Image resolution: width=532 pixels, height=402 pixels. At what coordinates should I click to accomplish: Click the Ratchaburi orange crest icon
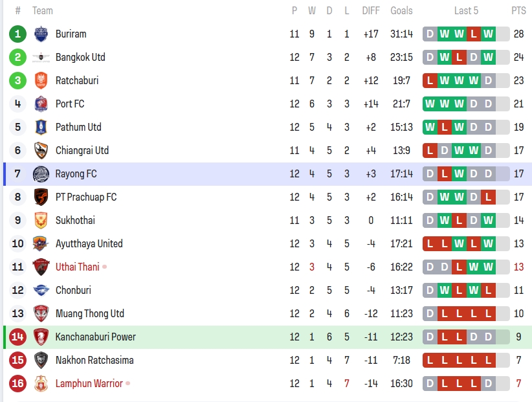pos(41,80)
